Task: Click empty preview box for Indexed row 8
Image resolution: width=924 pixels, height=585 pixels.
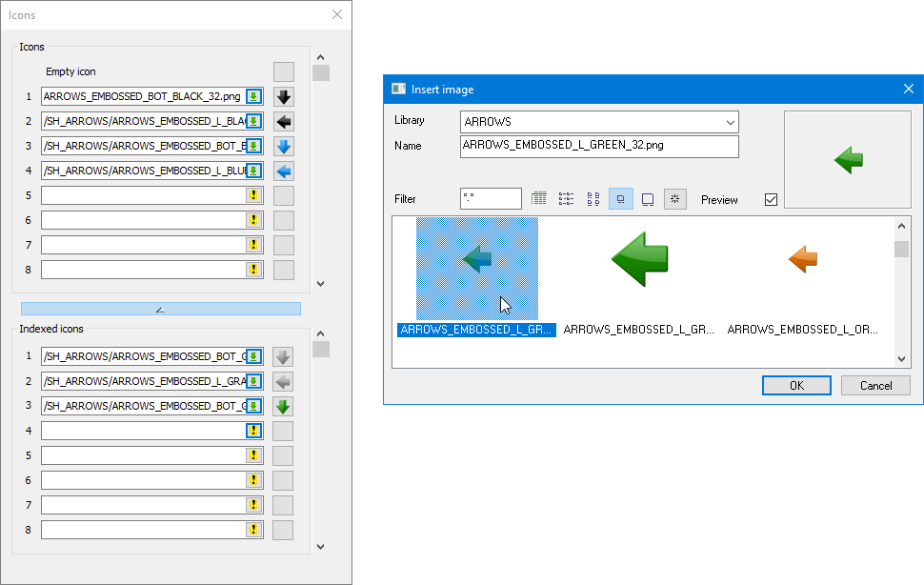Action: (283, 530)
